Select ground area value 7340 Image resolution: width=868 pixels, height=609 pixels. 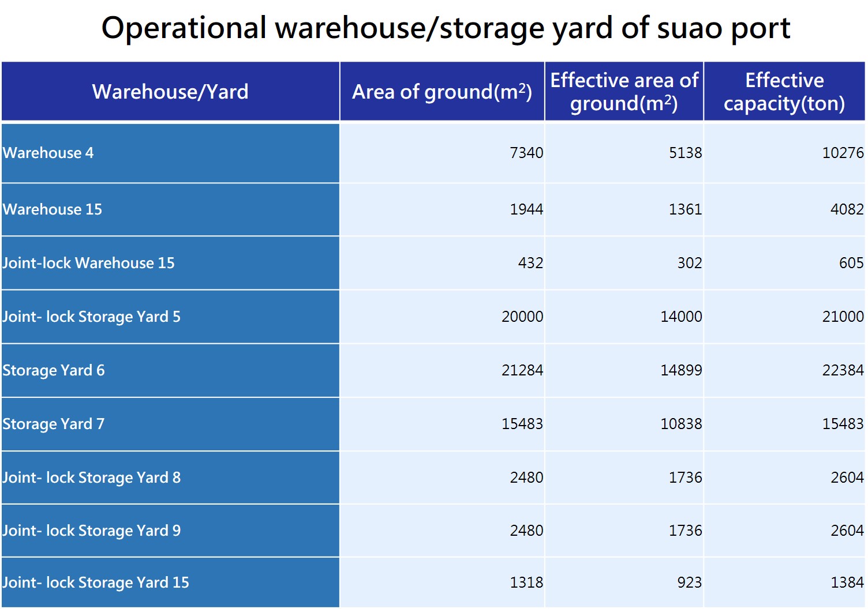[x=526, y=153]
